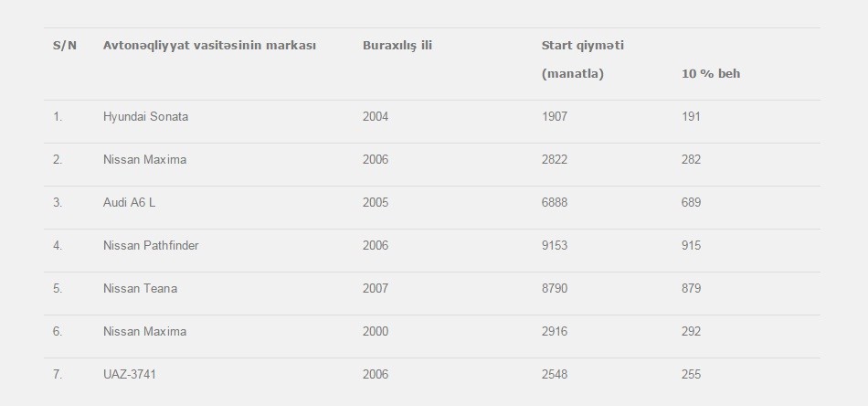Click the S/N column header
Image resolution: width=868 pixels, height=406 pixels.
[x=64, y=46]
